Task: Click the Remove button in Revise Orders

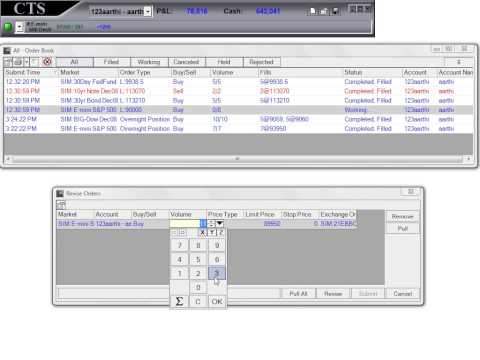Action: (x=402, y=217)
